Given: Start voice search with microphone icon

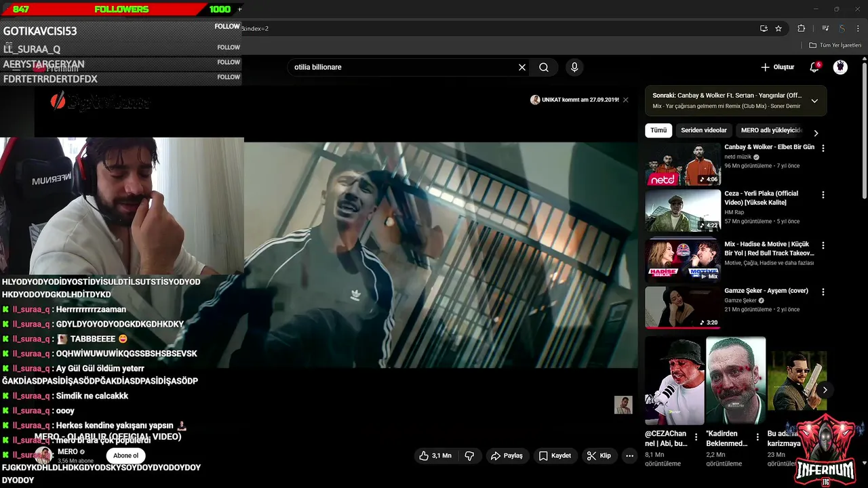Looking at the screenshot, I should pyautogui.click(x=574, y=67).
